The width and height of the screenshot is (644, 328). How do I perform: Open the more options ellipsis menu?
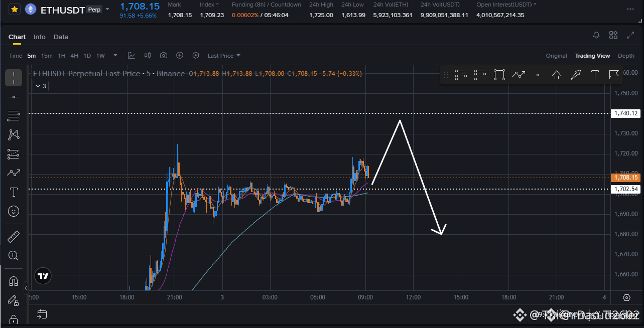[630, 9]
